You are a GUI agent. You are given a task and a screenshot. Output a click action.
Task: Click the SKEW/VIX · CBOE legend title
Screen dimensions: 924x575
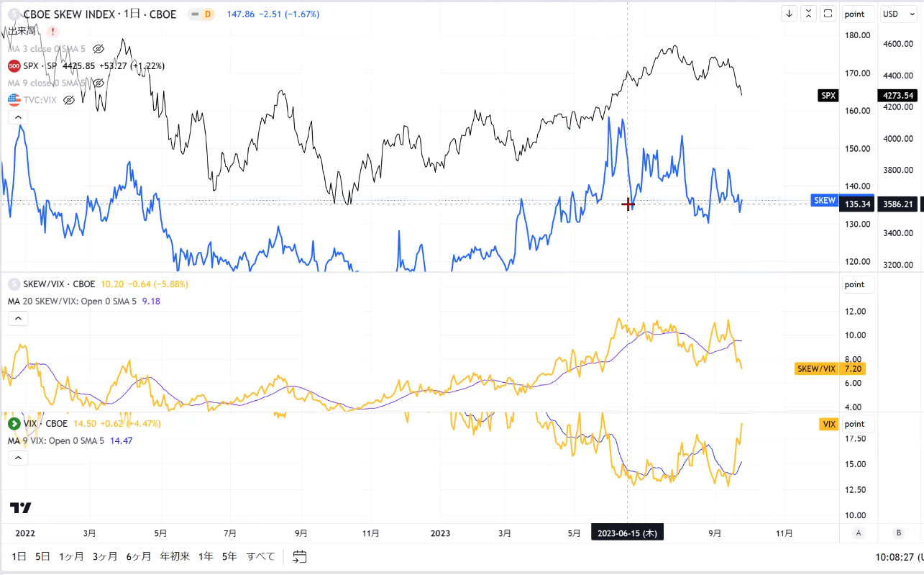click(60, 284)
